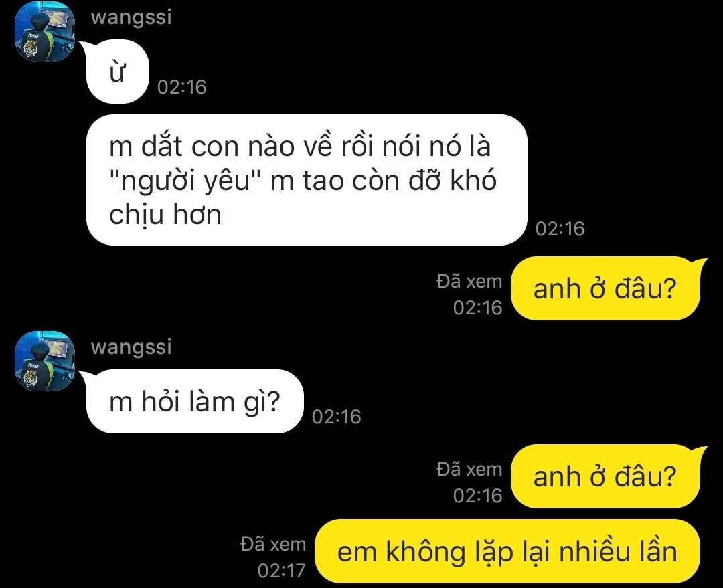The height and width of the screenshot is (588, 723).
Task: Open wangssi's avatar beside the 'ừ' message
Action: tap(45, 31)
